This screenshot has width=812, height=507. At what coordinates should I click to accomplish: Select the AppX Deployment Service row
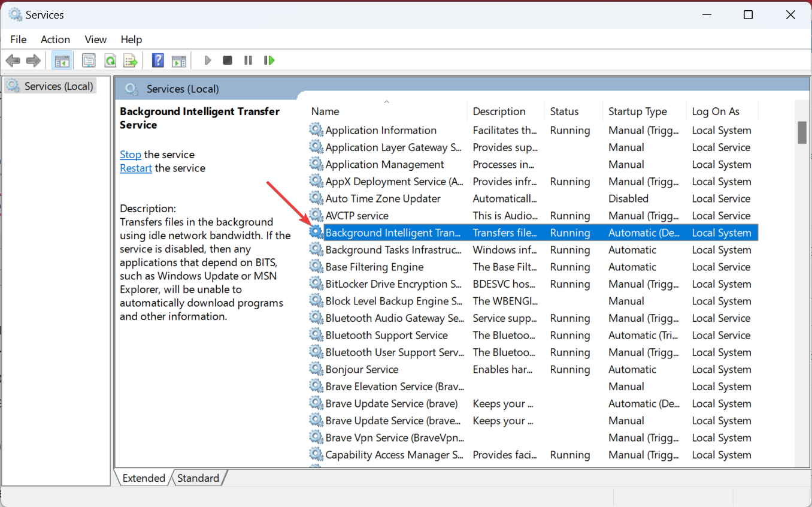[x=534, y=182]
